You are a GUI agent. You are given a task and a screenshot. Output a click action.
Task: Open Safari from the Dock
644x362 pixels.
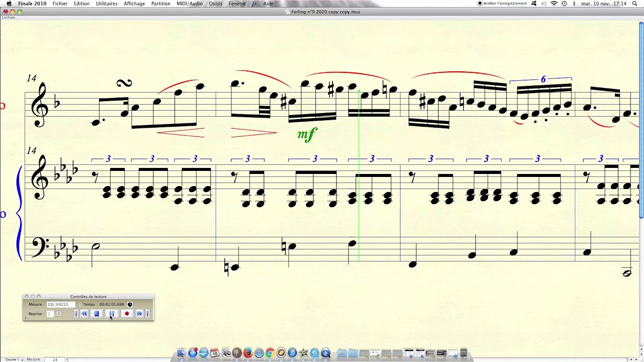tap(259, 353)
